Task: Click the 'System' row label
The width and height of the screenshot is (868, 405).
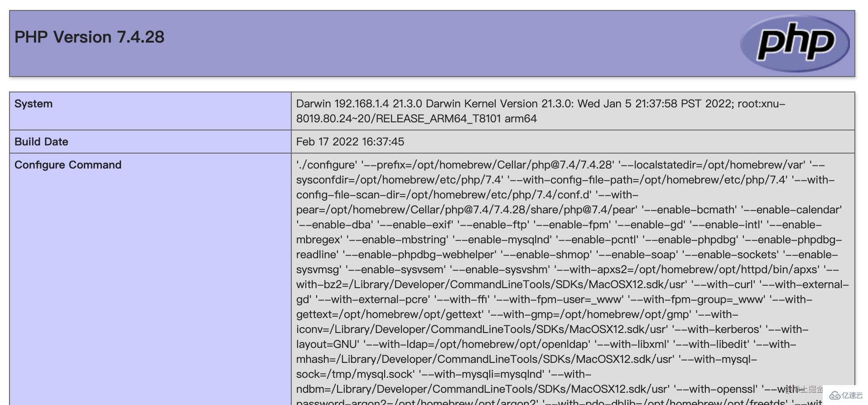Action: [x=34, y=104]
